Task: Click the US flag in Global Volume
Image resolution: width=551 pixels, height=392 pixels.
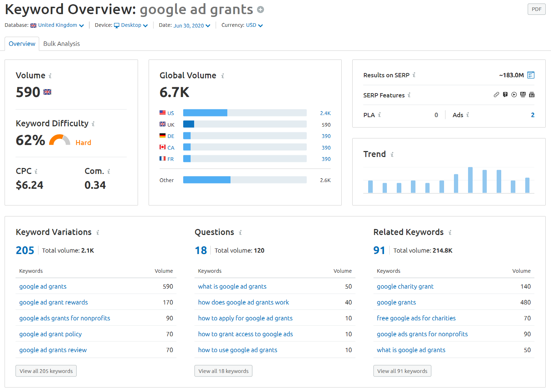Action: point(162,113)
